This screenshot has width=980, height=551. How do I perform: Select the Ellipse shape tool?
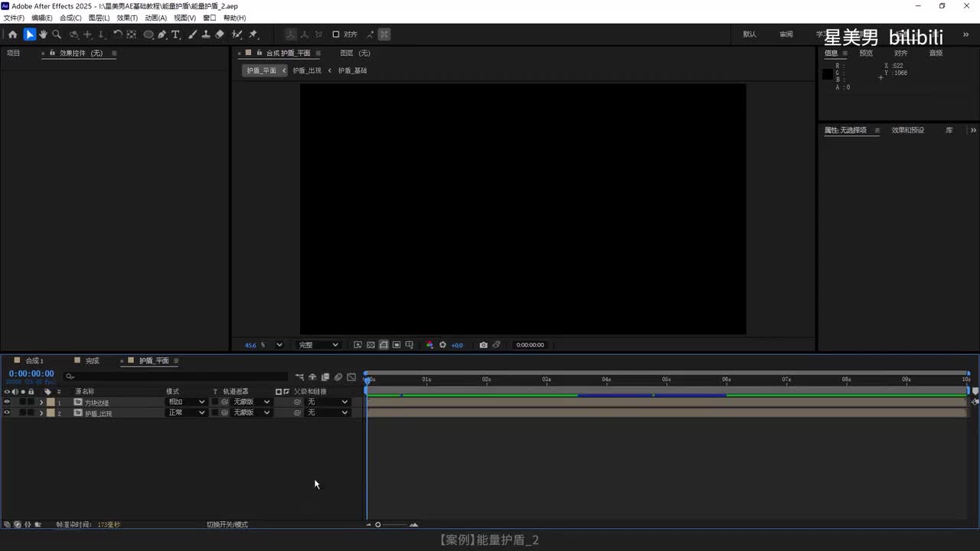[x=149, y=34]
